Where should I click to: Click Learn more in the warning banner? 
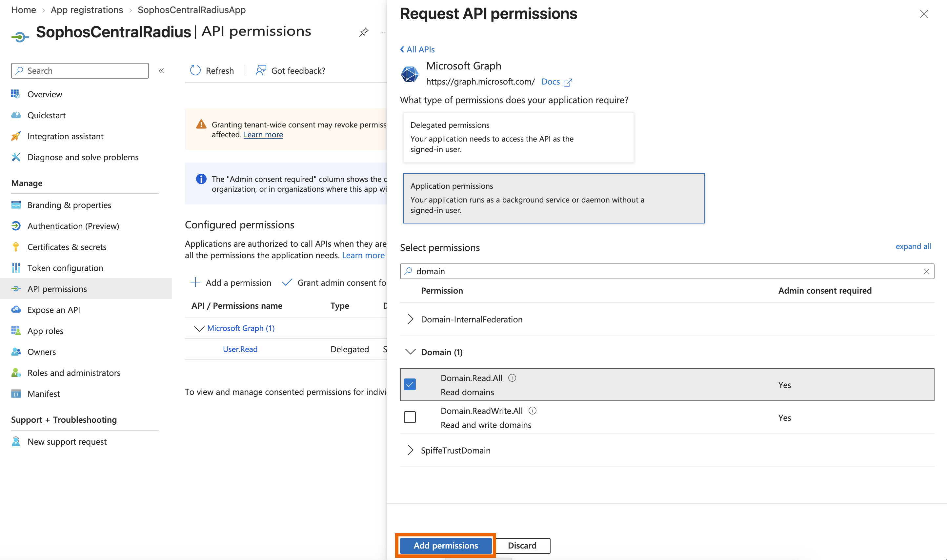click(263, 134)
